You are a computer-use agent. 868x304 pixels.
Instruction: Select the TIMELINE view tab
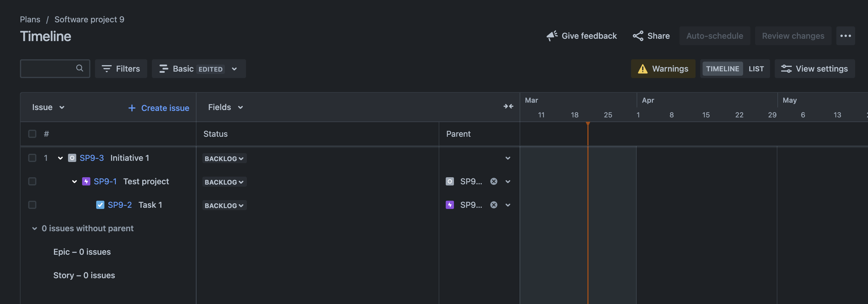point(722,69)
